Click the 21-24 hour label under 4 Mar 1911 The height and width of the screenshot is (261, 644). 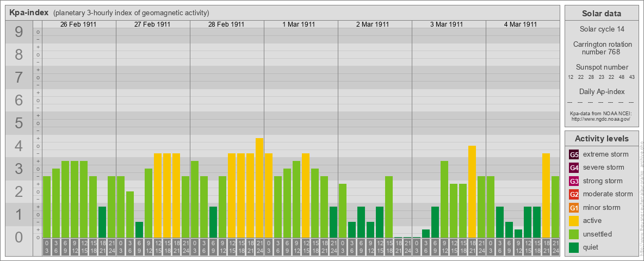[555, 247]
